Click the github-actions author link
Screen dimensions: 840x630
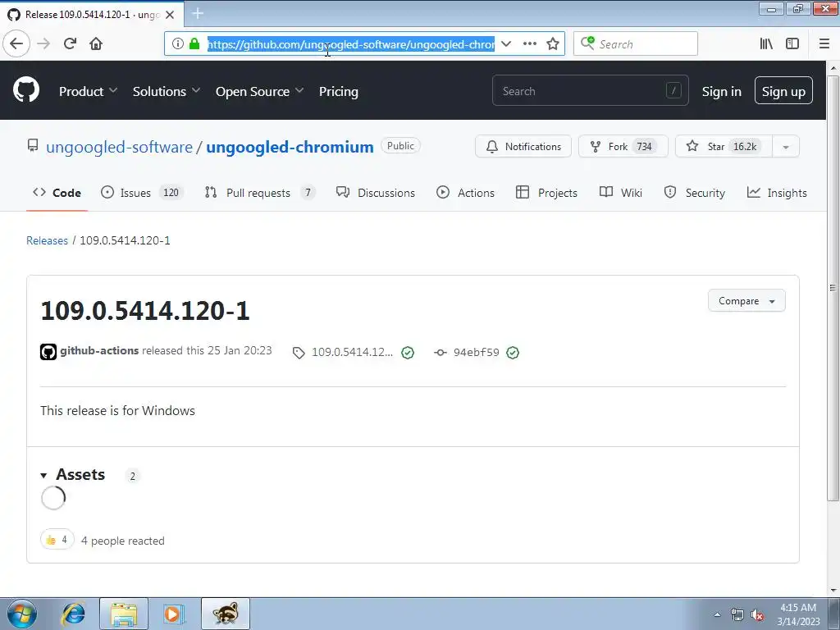click(99, 350)
